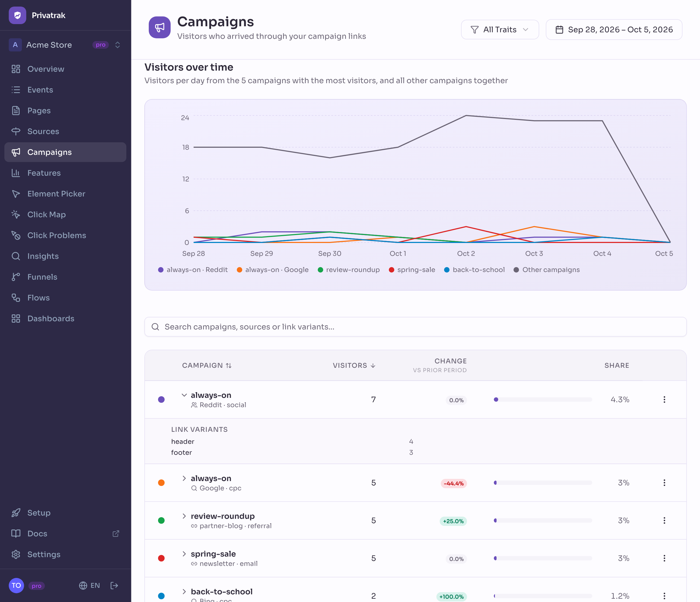Toggle the review-roundup legend series
The height and width of the screenshot is (602, 700).
coord(349,270)
